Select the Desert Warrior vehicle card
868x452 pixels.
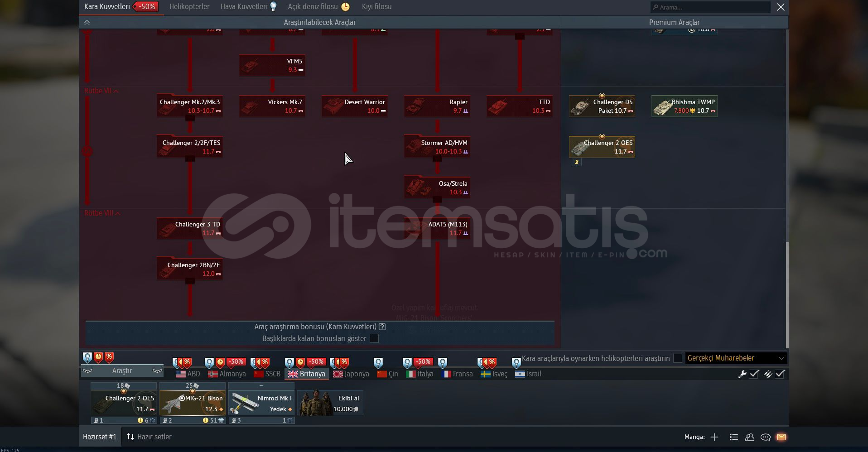point(355,106)
